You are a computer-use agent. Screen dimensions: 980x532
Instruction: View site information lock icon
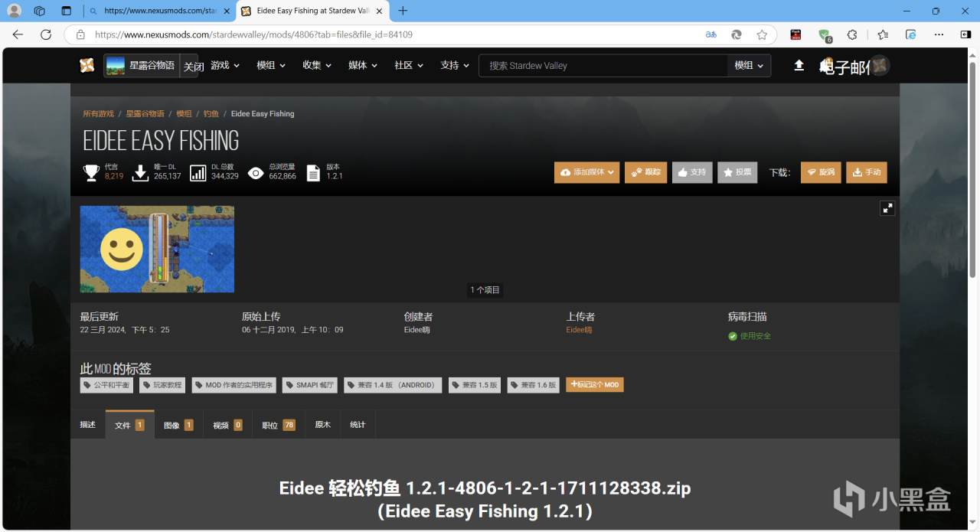[x=80, y=34]
